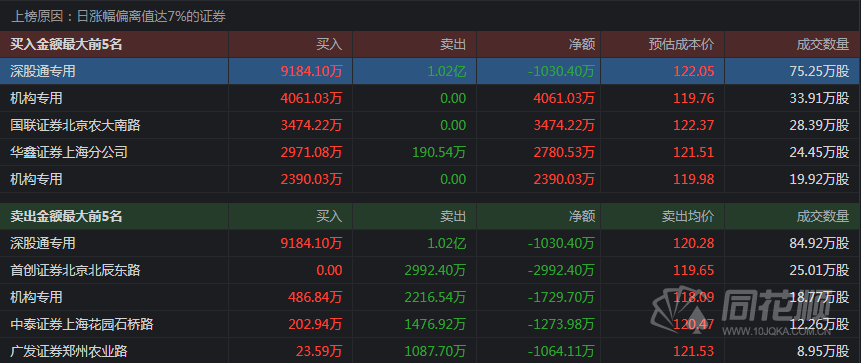861x363 pixels.
Task: Select the 深股通专用 row in the sell table
Action: coord(430,243)
